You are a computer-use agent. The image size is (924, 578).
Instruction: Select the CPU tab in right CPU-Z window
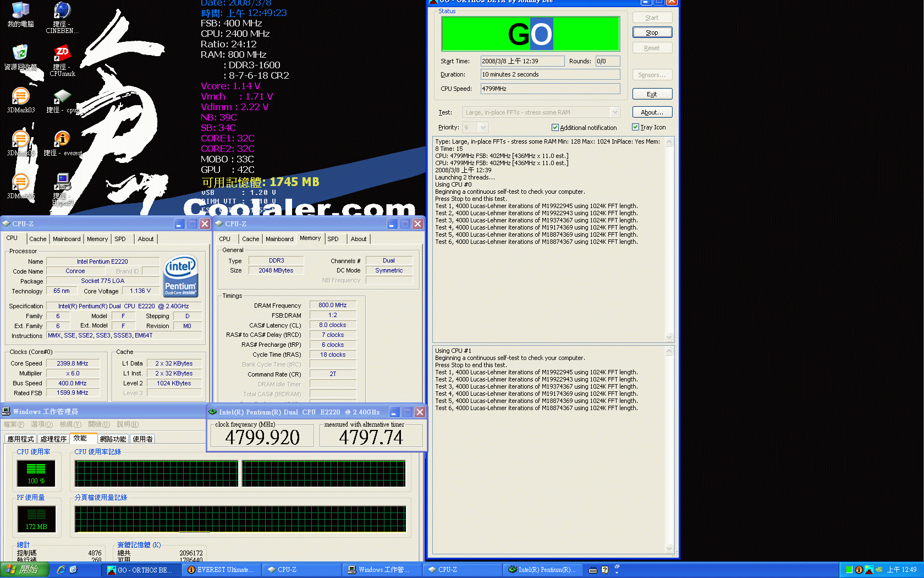pos(224,239)
